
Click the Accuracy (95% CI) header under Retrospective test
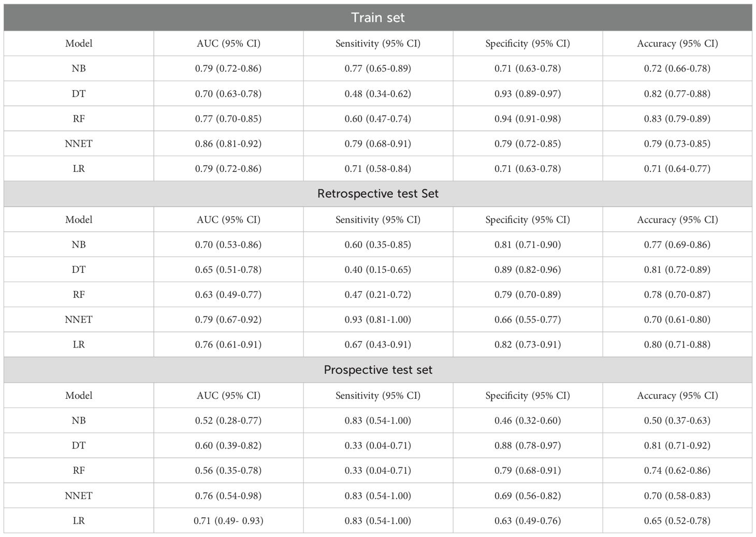(677, 220)
